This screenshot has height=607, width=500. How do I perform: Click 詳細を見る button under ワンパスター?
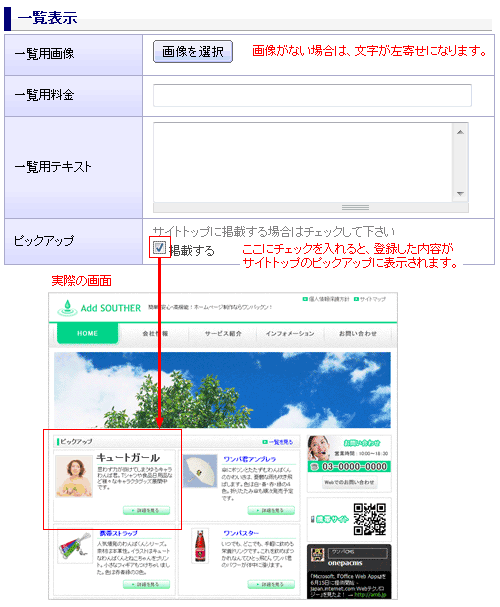(x=271, y=584)
